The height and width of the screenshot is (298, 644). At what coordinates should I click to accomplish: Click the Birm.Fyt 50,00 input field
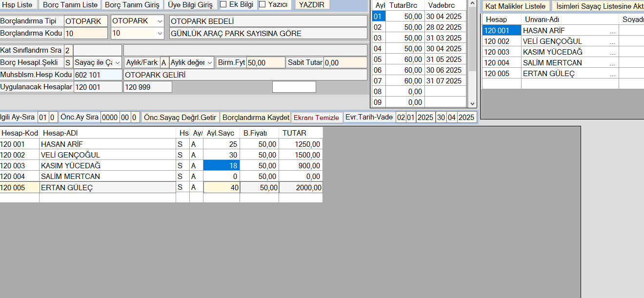tap(265, 62)
